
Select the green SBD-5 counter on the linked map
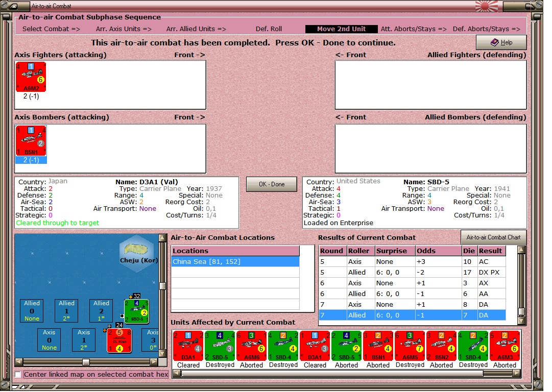(x=137, y=311)
